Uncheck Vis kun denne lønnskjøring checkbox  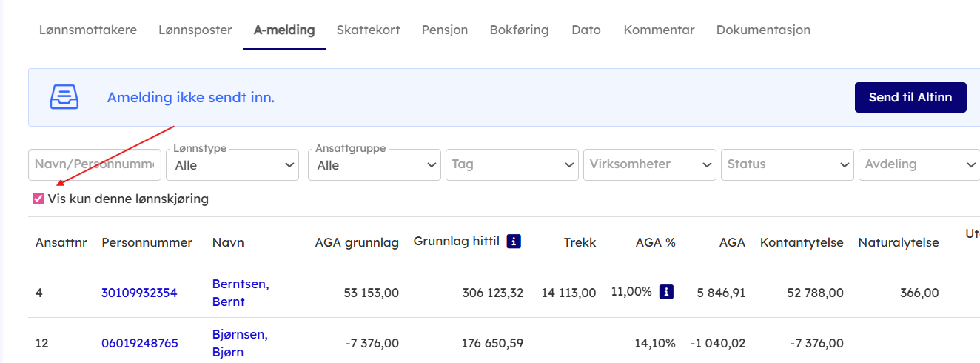point(38,199)
